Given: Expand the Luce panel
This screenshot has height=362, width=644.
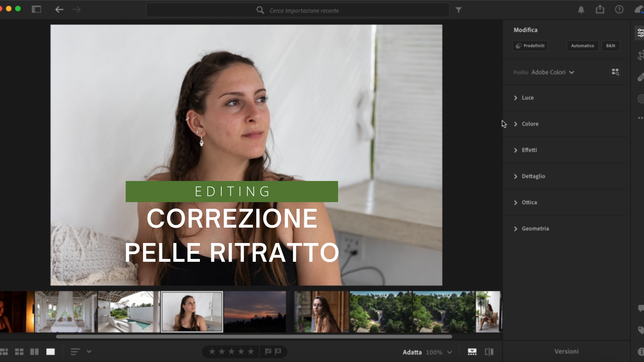Looking at the screenshot, I should point(527,98).
